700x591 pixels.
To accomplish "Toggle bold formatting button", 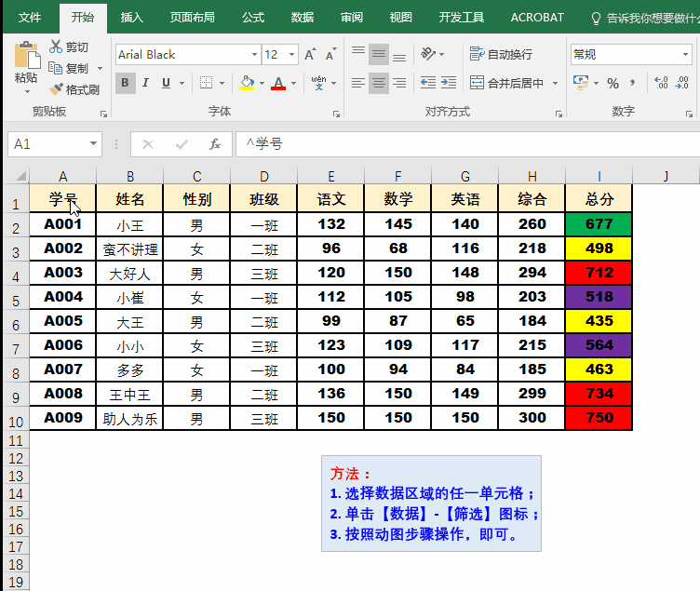I will point(125,83).
